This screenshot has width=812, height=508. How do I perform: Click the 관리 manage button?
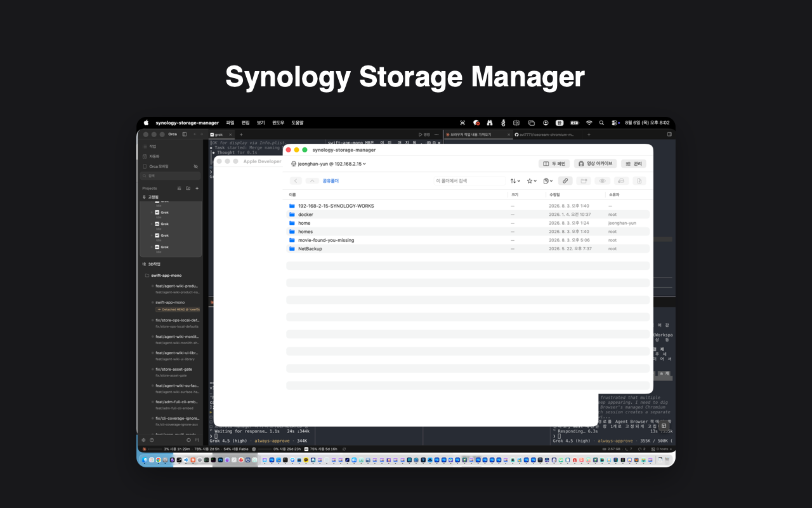(x=634, y=164)
